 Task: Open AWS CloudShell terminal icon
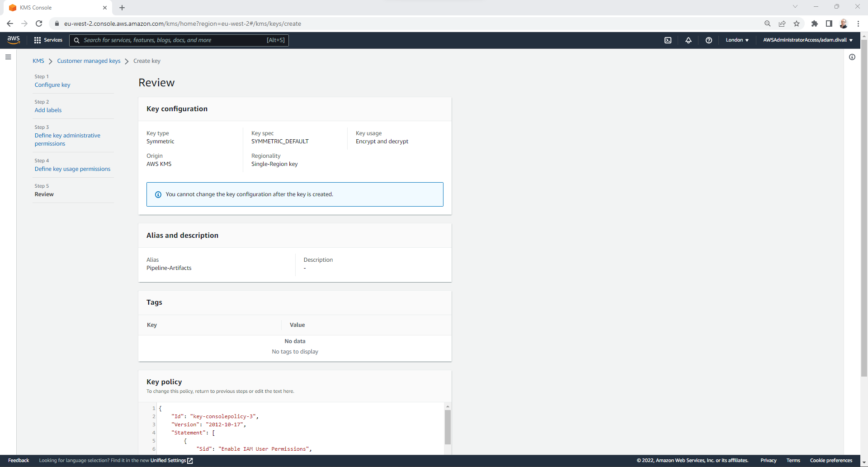[x=668, y=40]
